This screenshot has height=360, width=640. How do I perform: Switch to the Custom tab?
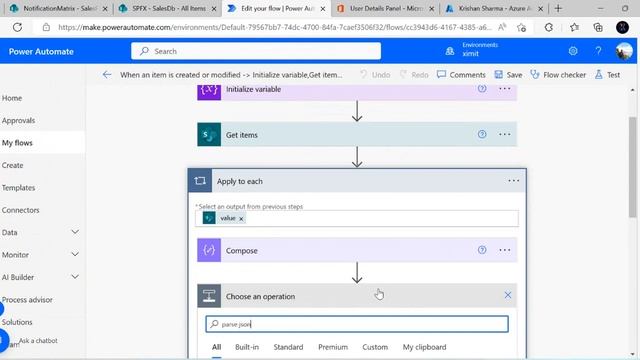(375, 347)
